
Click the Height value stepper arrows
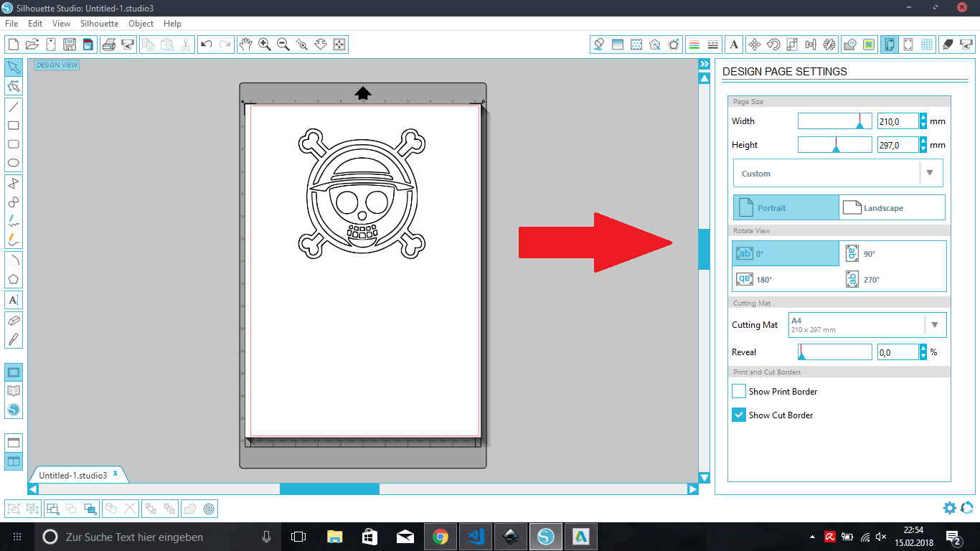(x=923, y=145)
